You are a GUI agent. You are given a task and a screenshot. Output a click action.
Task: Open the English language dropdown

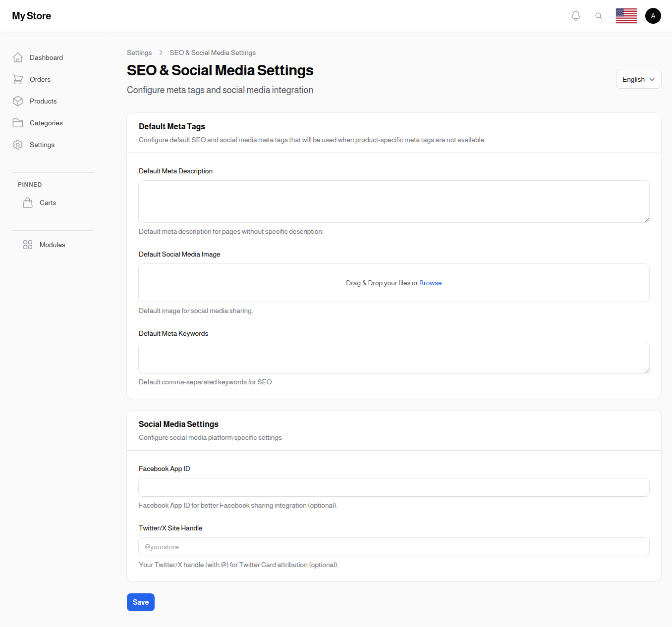pos(638,79)
